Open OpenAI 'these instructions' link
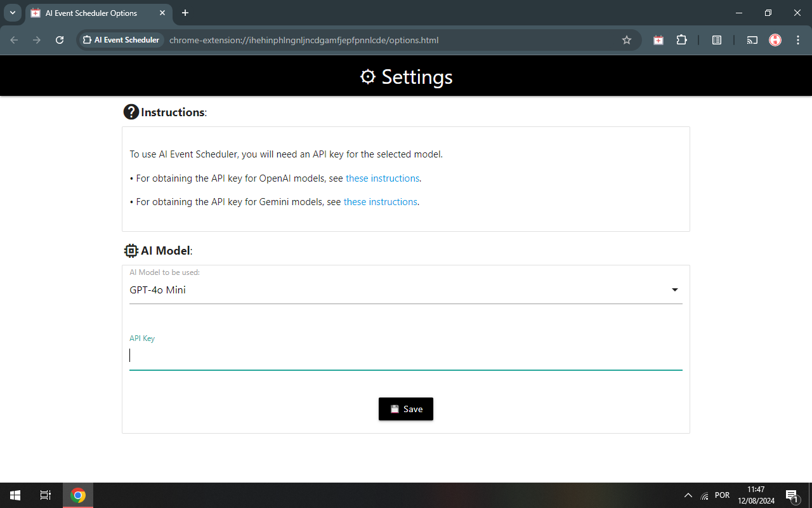Screen dimensions: 812x508 click(x=383, y=178)
